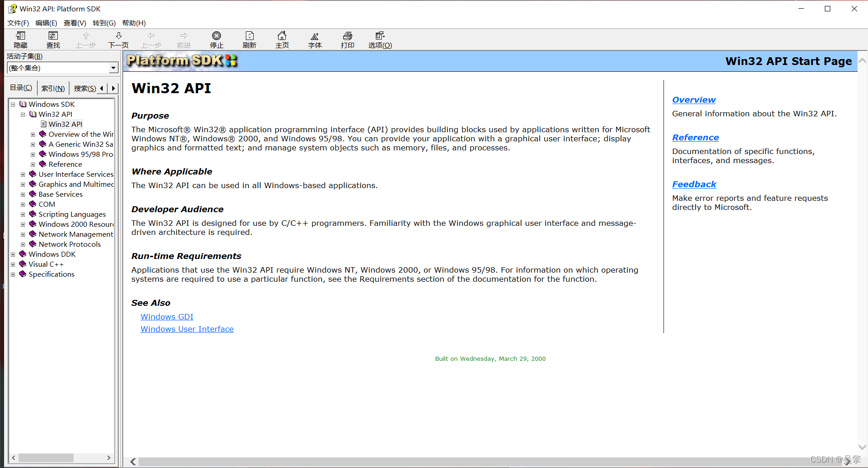The image size is (868, 468).
Task: Click the Platform SDK logo banner
Action: (x=182, y=60)
